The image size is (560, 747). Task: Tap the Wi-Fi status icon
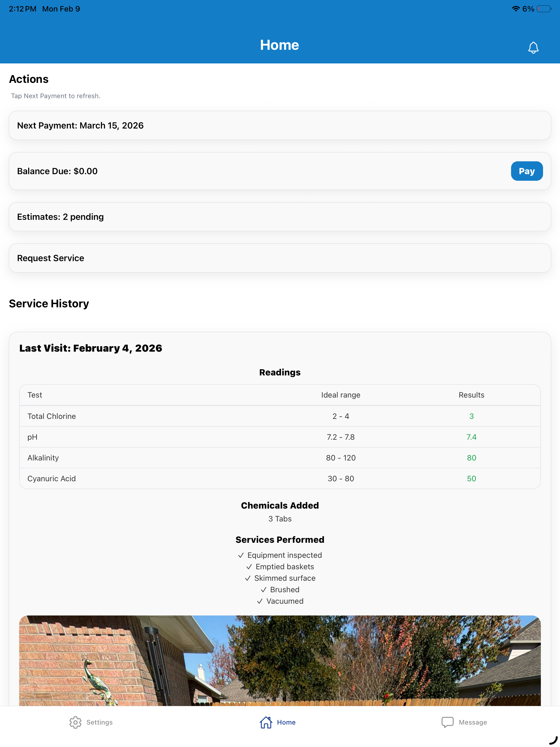[x=515, y=9]
